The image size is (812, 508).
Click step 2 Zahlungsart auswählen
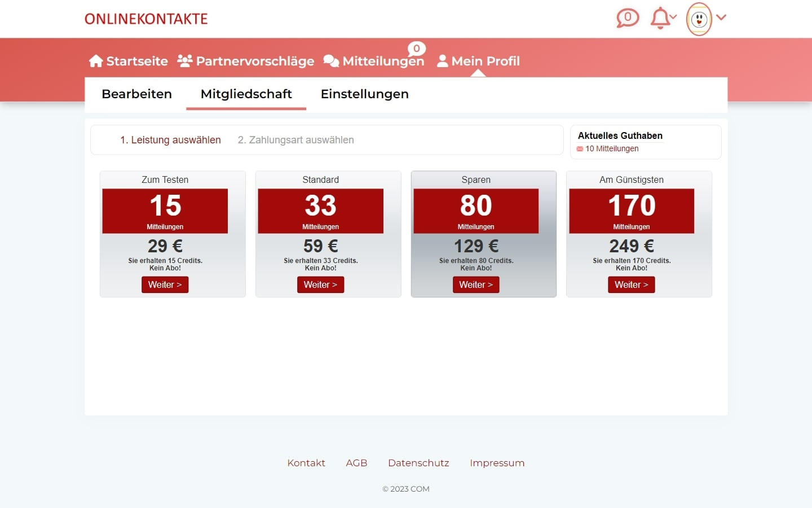pos(295,139)
